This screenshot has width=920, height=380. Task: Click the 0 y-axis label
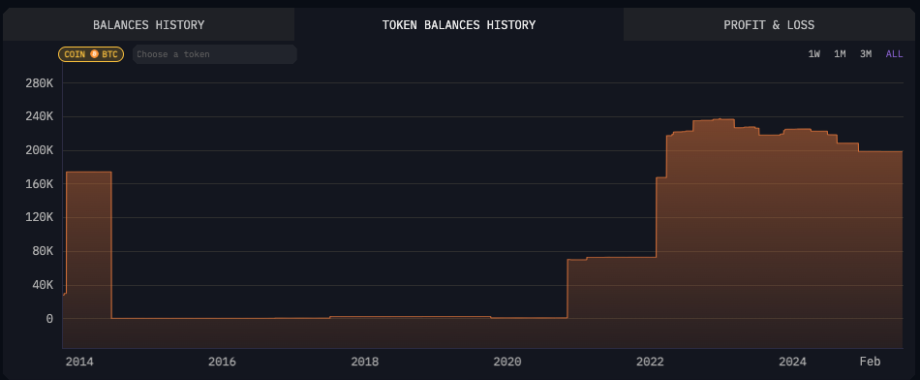[x=50, y=319]
